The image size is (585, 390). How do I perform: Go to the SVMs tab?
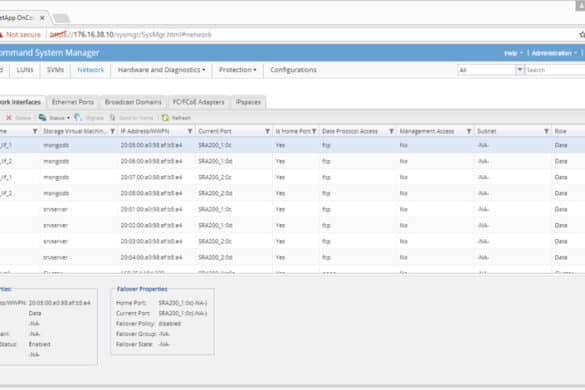click(x=55, y=70)
